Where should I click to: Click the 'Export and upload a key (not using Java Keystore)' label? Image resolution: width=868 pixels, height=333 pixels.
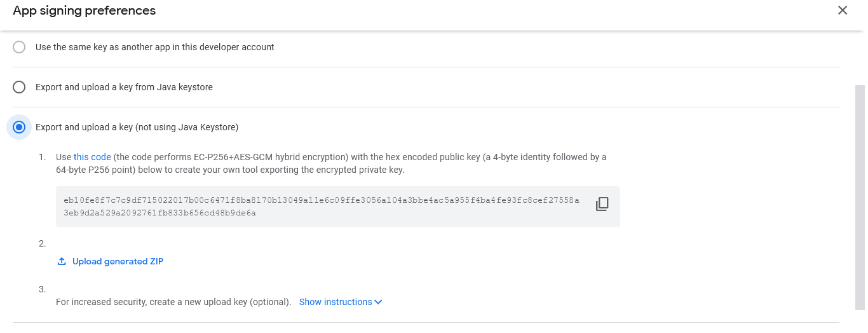137,127
